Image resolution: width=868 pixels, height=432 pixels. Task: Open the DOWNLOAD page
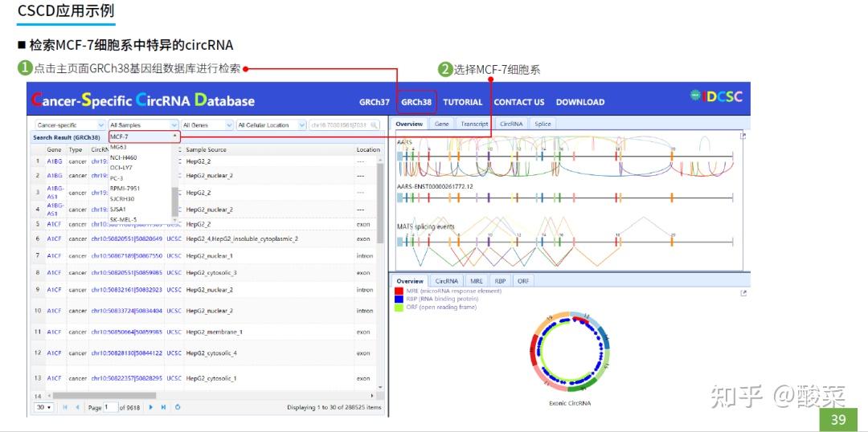(x=580, y=102)
